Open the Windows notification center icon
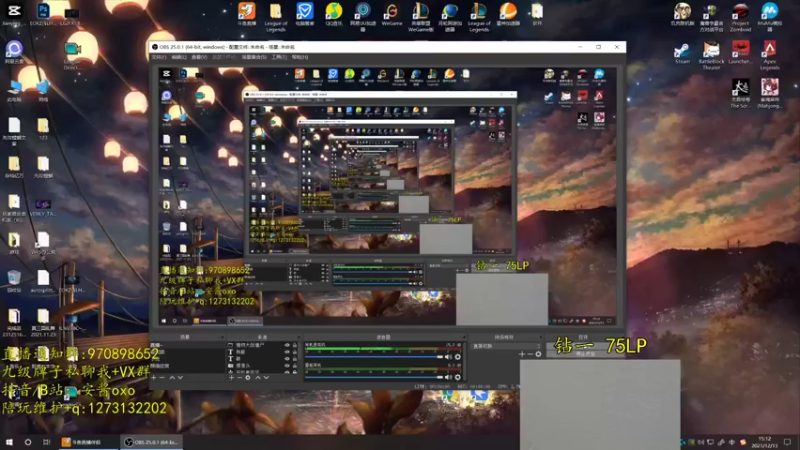Image resolution: width=800 pixels, height=450 pixels. (788, 442)
